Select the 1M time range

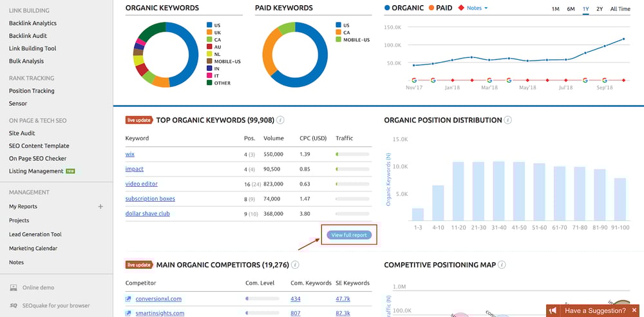(x=555, y=8)
